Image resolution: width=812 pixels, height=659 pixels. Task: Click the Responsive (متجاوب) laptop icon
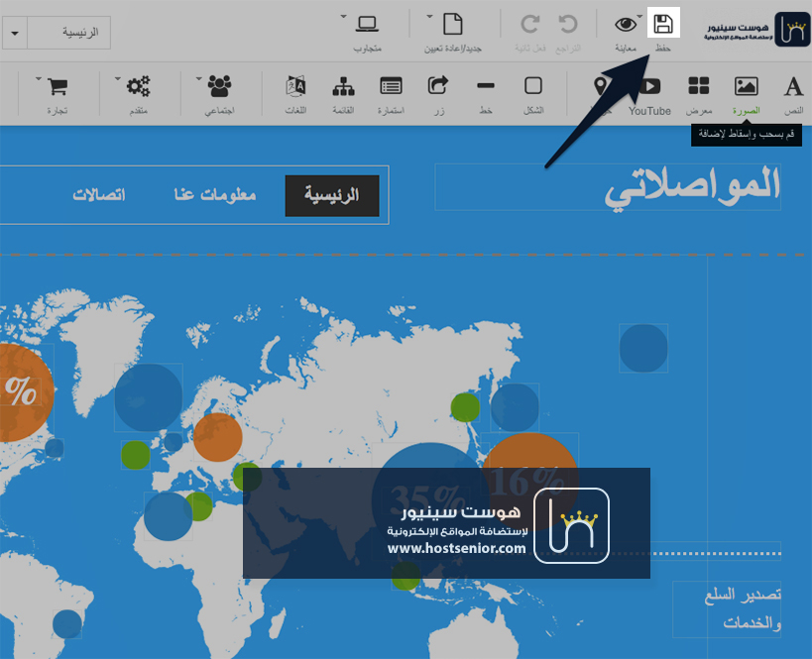pyautogui.click(x=367, y=24)
